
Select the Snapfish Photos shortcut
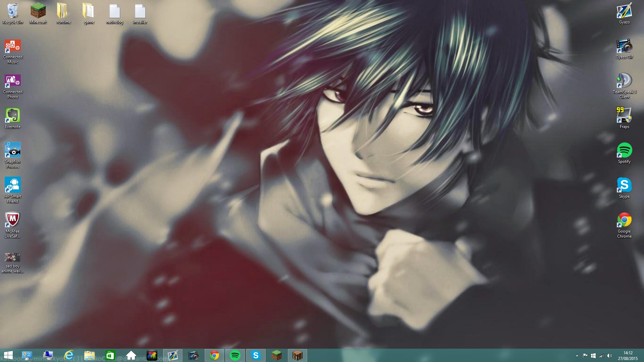coord(13,155)
